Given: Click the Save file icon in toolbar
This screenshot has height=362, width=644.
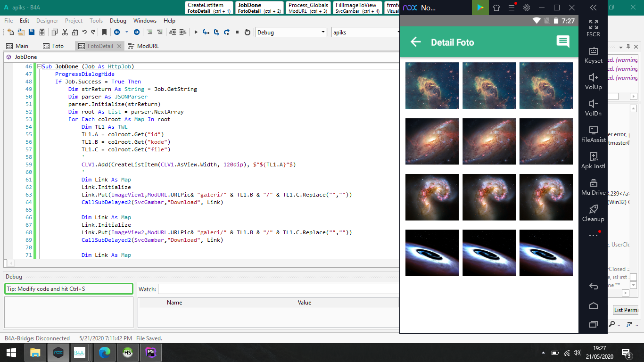Looking at the screenshot, I should point(32,32).
